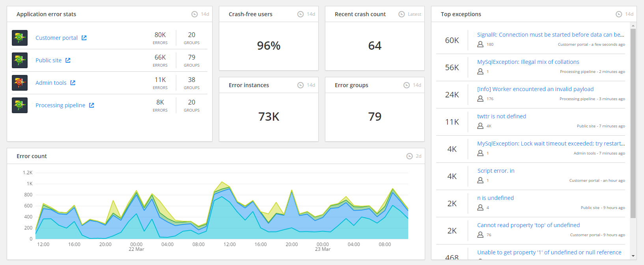The image size is (644, 265).
Task: Click the 24K count beside invalid payload
Action: coord(452,95)
